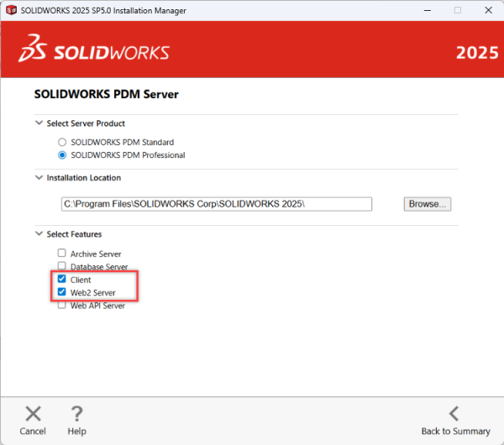The height and width of the screenshot is (445, 504).
Task: Close the Installation Manager window
Action: 488,10
